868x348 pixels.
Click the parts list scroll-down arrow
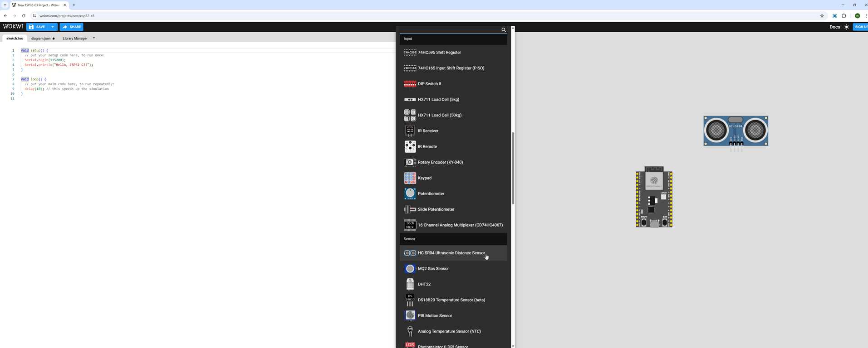pyautogui.click(x=513, y=346)
